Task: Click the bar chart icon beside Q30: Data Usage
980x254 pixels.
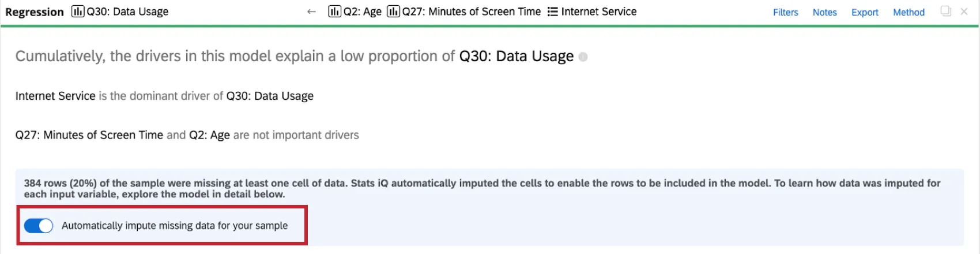Action: (x=78, y=12)
